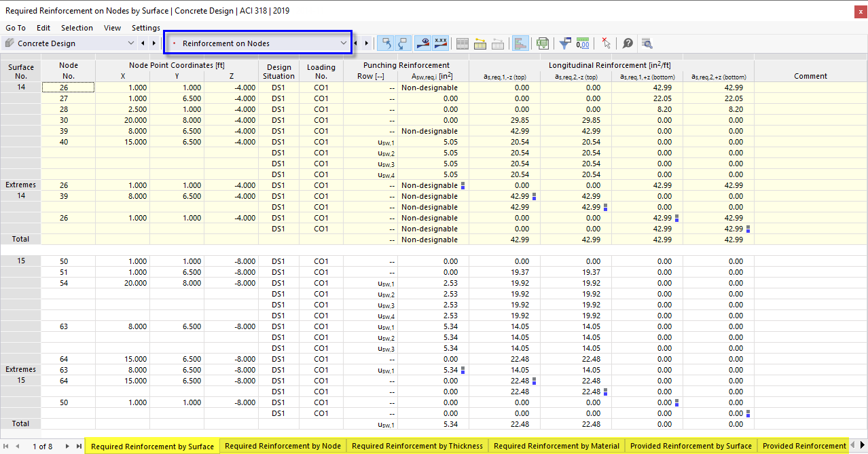Activate the find-in-table magnifier icon
Viewport: 868px width, 454px height.
click(647, 43)
